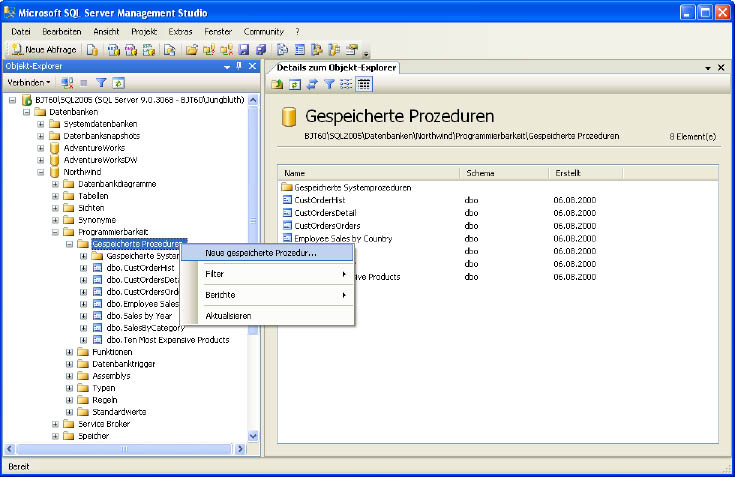Sort the list by Erstellt column header

pyautogui.click(x=586, y=173)
